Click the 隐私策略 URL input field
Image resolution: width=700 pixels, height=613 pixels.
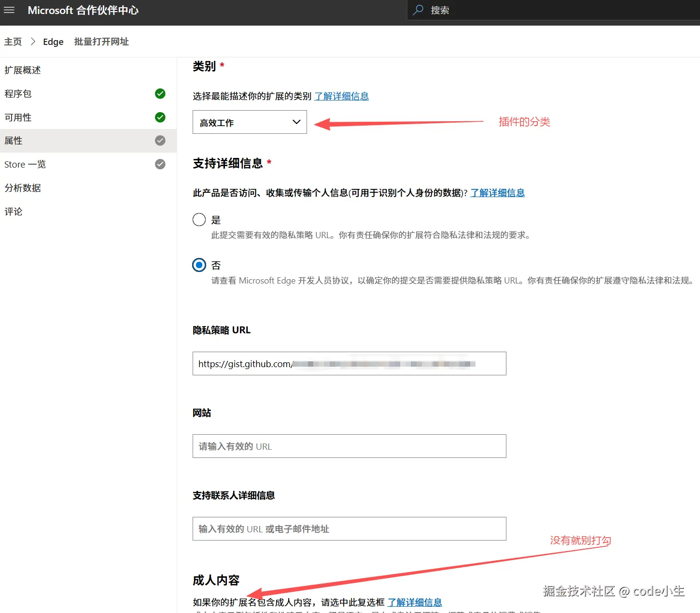coord(350,364)
